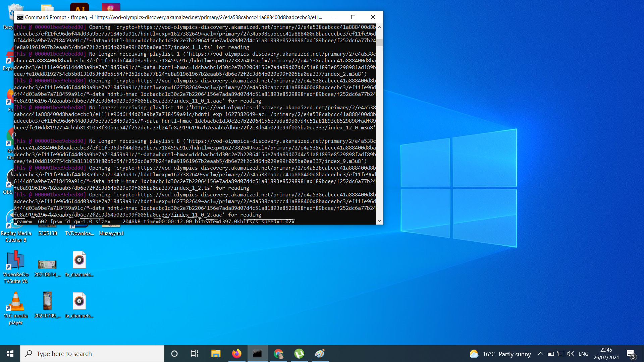Close the Command Prompt ffmpeg window

pyautogui.click(x=373, y=17)
